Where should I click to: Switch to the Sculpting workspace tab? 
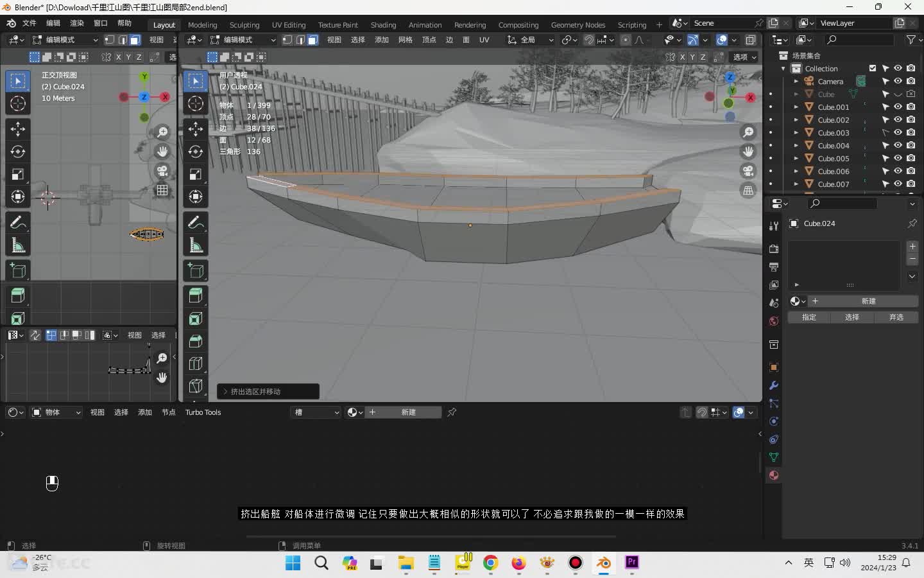pyautogui.click(x=244, y=25)
